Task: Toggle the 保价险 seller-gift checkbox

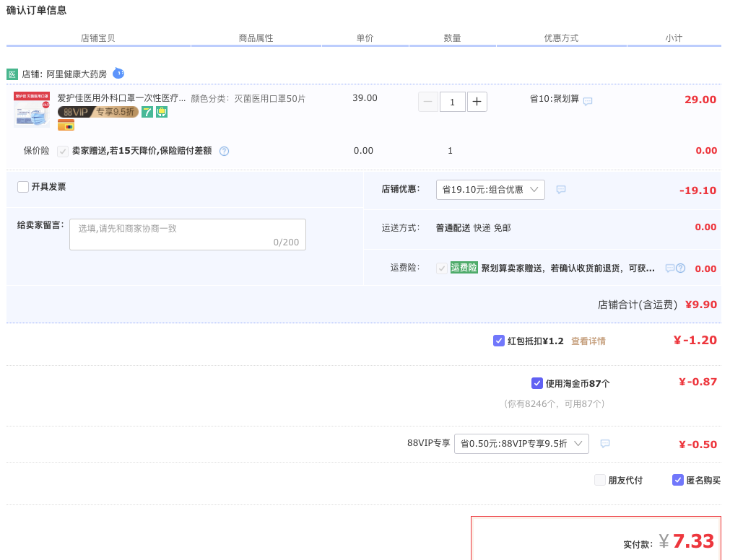Action: (63, 151)
